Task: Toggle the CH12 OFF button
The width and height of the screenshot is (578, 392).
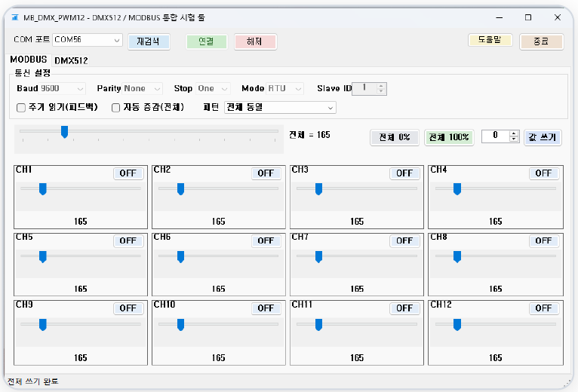Action: (544, 308)
